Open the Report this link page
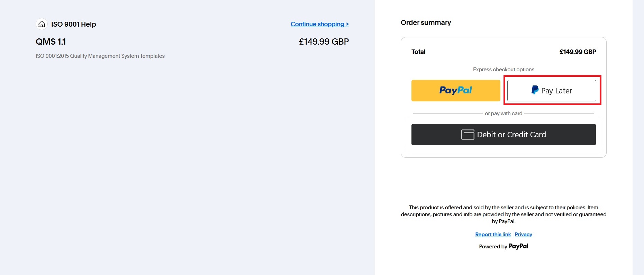Screen dimensions: 644x275 click(x=493, y=235)
